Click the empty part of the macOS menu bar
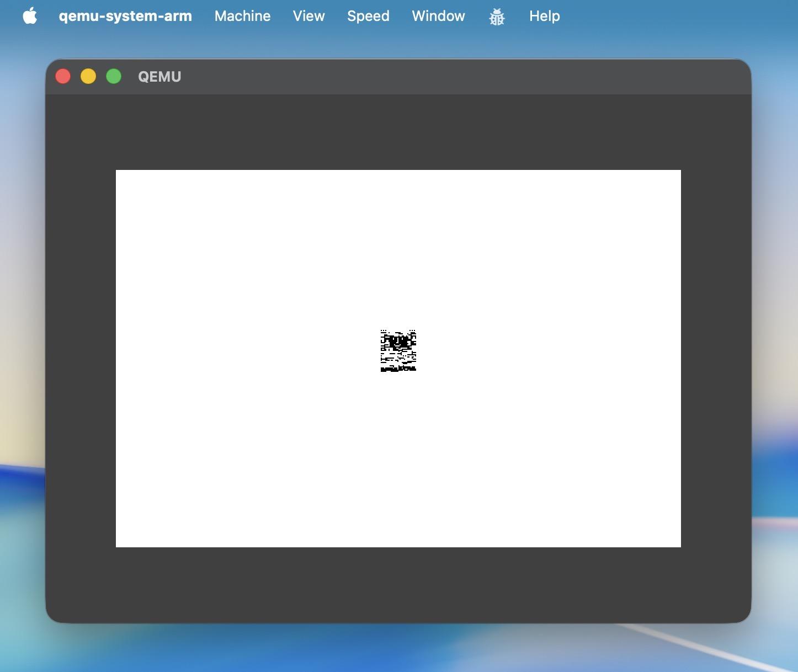The image size is (798, 672). click(679, 16)
